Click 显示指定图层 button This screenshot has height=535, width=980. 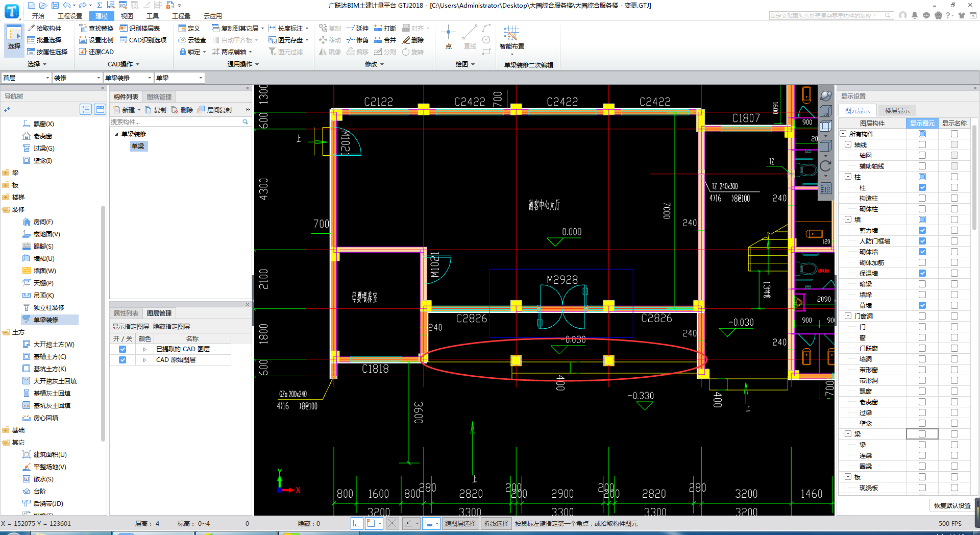coord(131,327)
